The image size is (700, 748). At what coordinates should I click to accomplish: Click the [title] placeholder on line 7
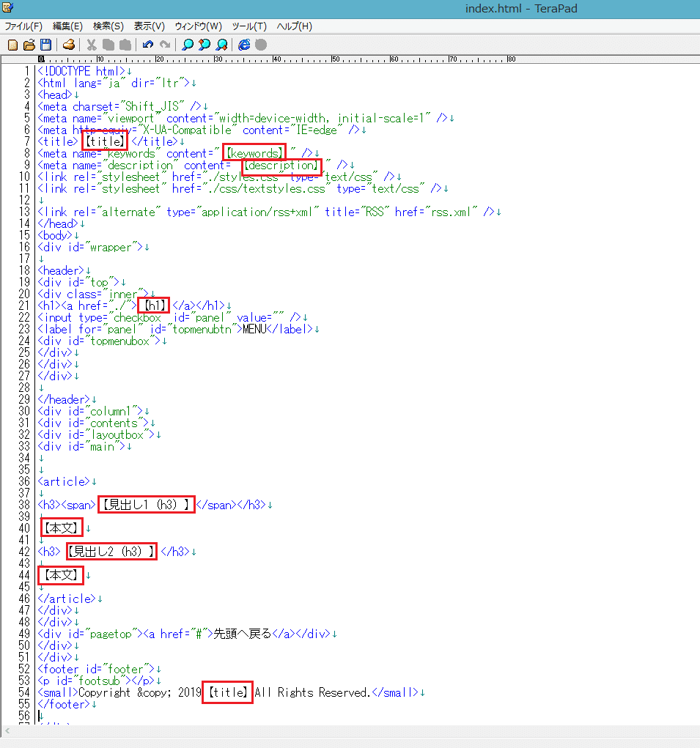coord(105,141)
